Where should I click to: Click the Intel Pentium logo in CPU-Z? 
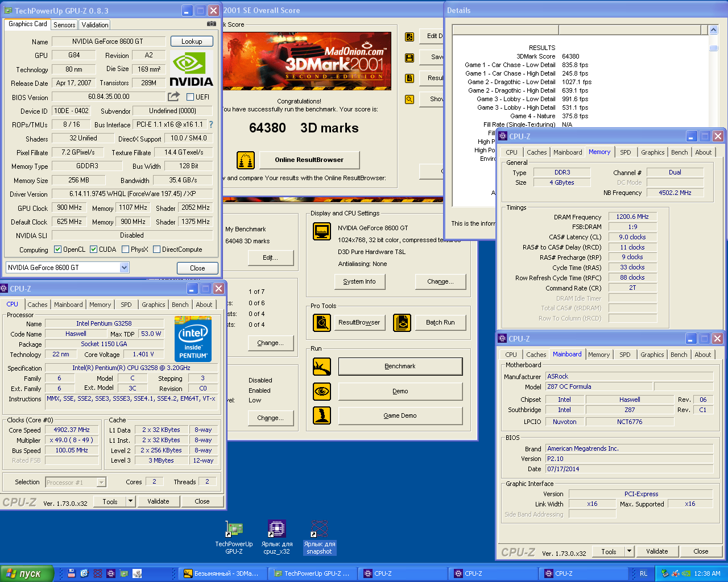[x=193, y=340]
